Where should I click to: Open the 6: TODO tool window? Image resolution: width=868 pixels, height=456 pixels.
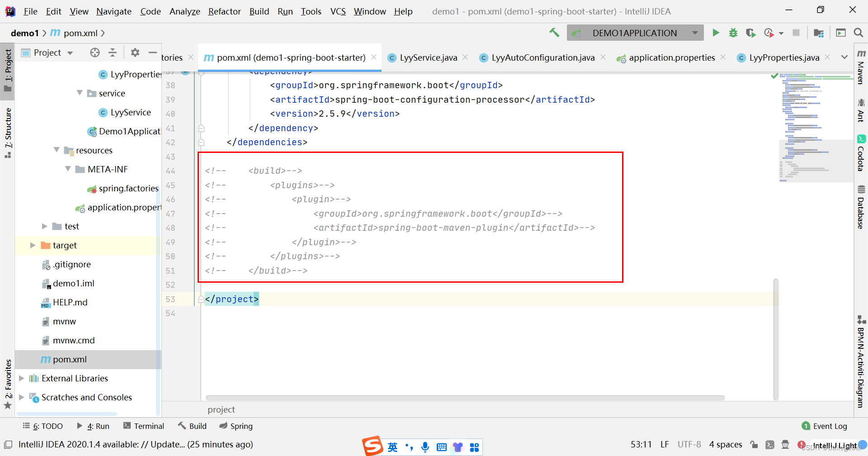coord(42,426)
